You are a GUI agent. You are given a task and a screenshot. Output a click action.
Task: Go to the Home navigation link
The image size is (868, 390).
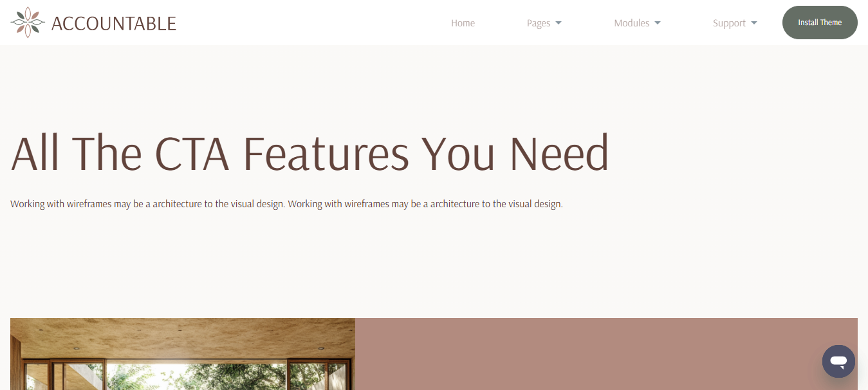pyautogui.click(x=463, y=23)
